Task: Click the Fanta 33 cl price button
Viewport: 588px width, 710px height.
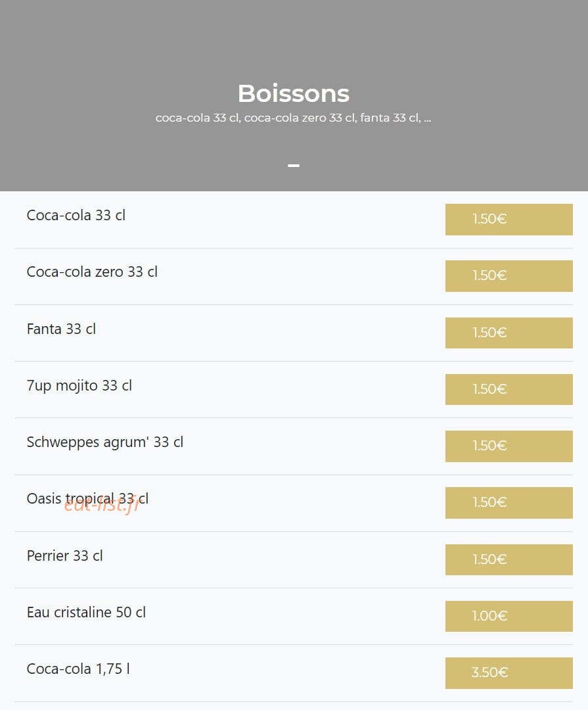Action: [x=509, y=333]
